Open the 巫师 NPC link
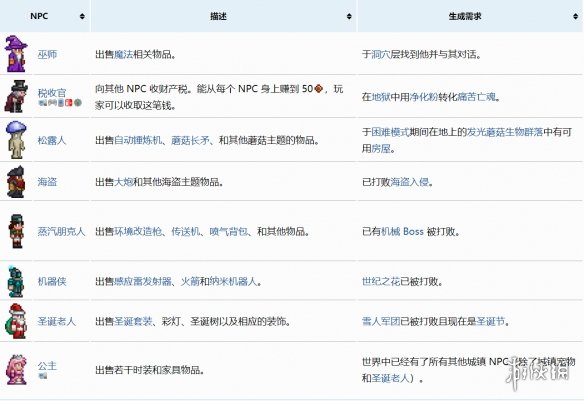Screen dimensions: 584x401 (x=47, y=54)
